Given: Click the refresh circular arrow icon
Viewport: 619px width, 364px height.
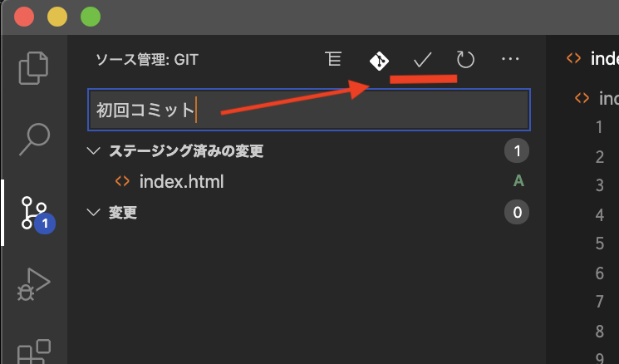Looking at the screenshot, I should pos(465,60).
